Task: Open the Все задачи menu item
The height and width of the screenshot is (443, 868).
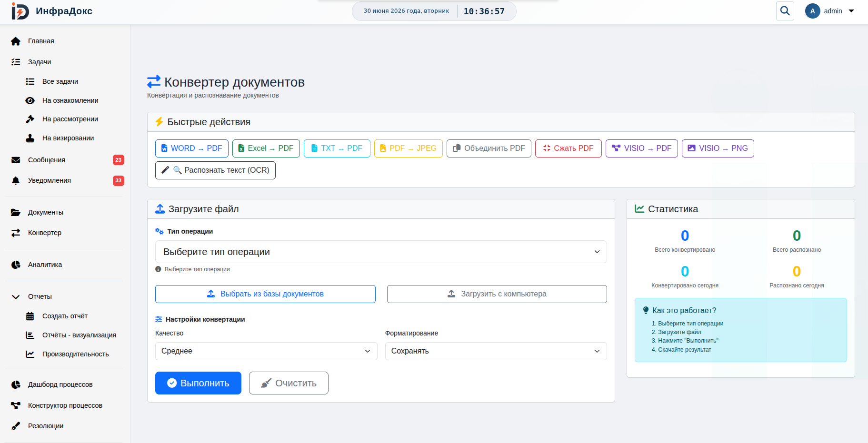Action: tap(60, 81)
